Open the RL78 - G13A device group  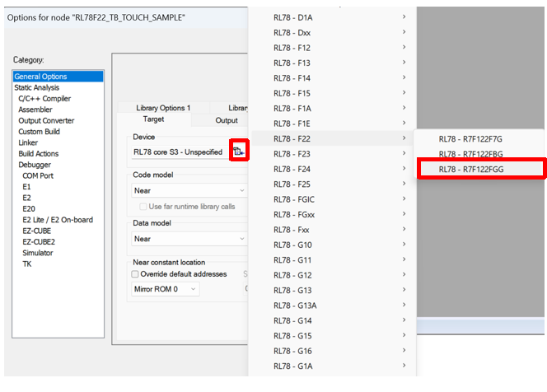[x=330, y=306]
